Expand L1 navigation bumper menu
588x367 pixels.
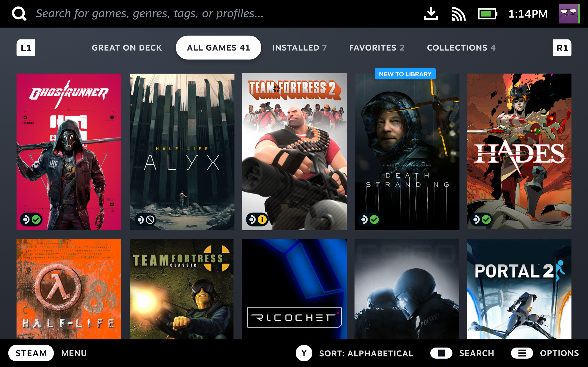pyautogui.click(x=26, y=47)
